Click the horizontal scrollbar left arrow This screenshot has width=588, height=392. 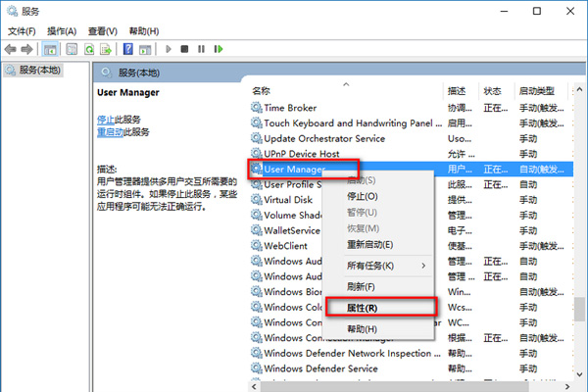point(254,386)
